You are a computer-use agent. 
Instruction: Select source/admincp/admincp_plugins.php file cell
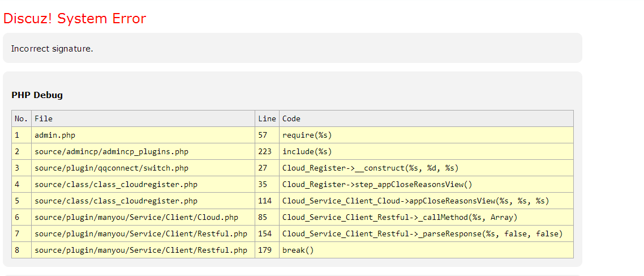pos(143,151)
